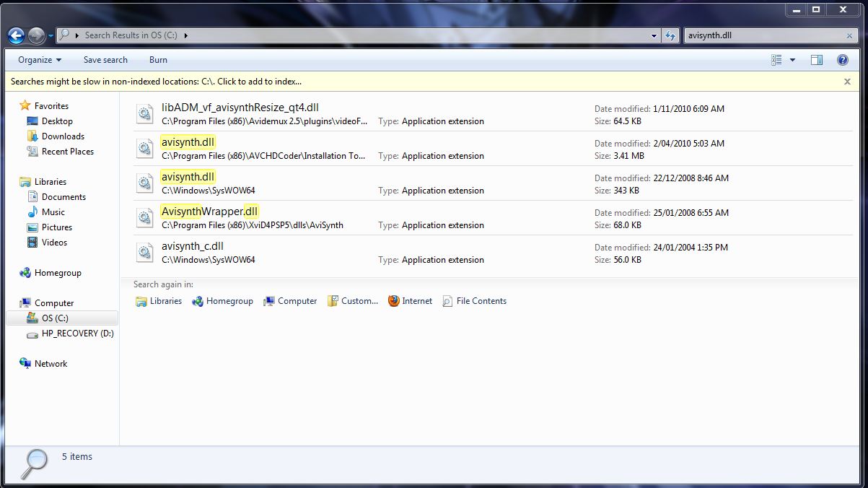Select avisynth.dll dated 22/12/2008
The height and width of the screenshot is (488, 868).
point(188,177)
